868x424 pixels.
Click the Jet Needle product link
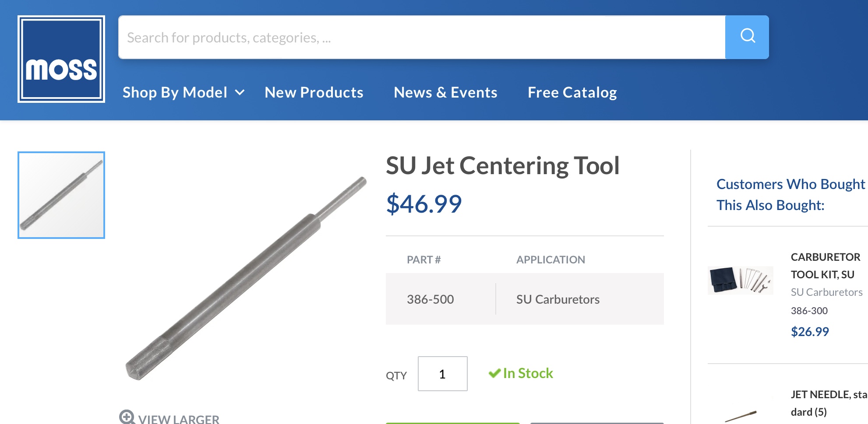pos(828,403)
